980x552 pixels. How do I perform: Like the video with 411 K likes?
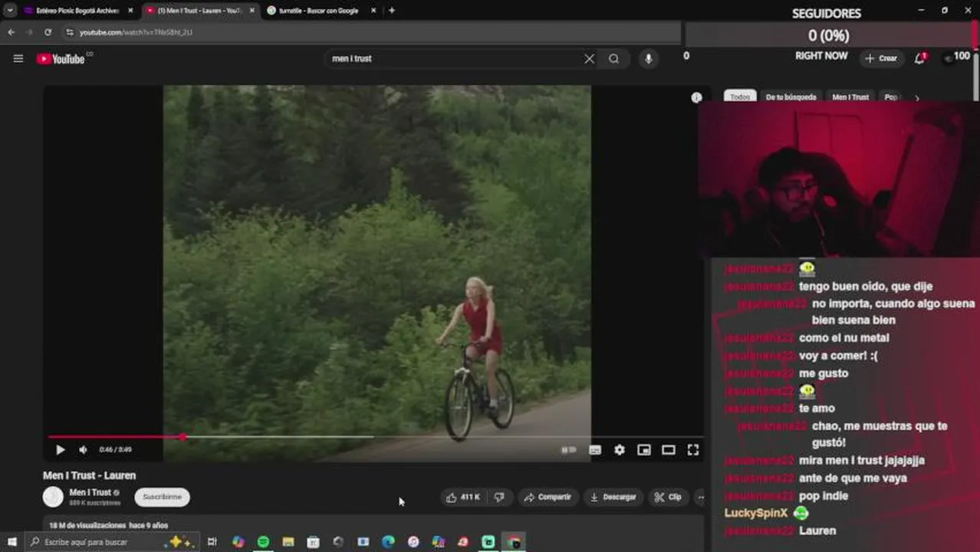pyautogui.click(x=462, y=497)
